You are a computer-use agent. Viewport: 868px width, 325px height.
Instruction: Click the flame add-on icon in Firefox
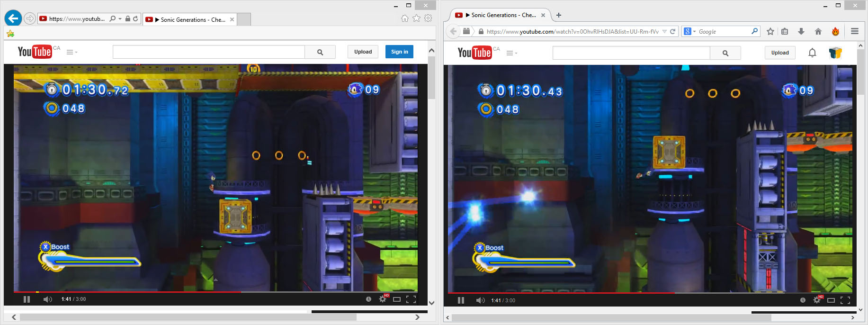coord(835,31)
